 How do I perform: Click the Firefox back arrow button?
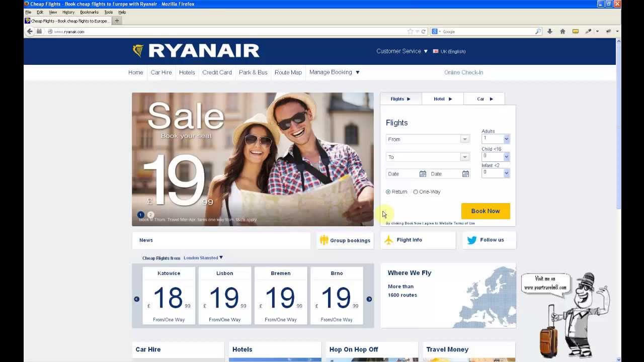tap(30, 31)
